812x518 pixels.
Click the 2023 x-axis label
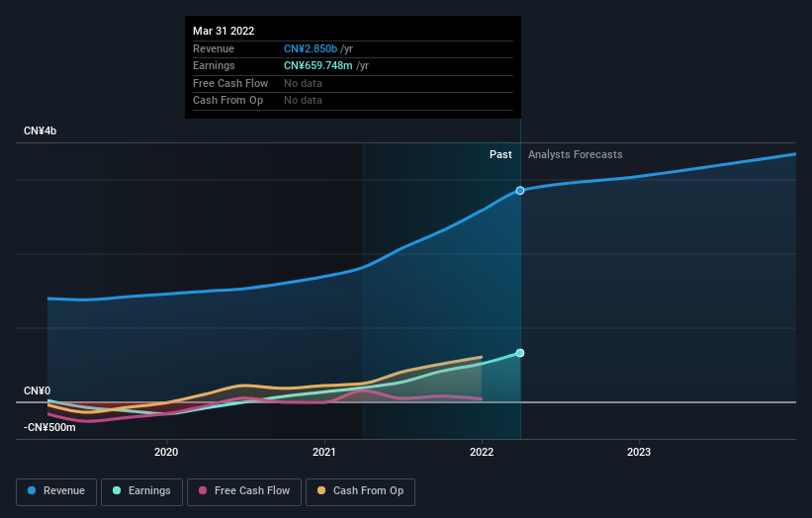639,453
